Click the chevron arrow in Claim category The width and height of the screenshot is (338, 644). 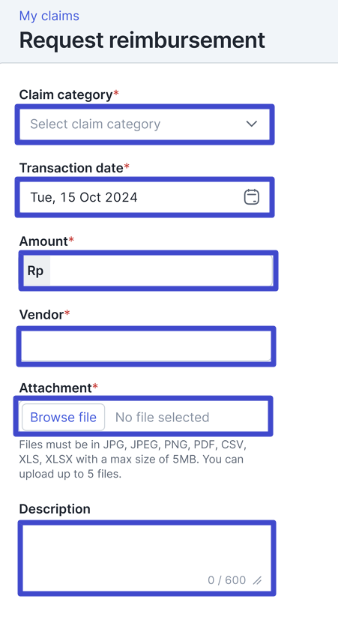251,124
